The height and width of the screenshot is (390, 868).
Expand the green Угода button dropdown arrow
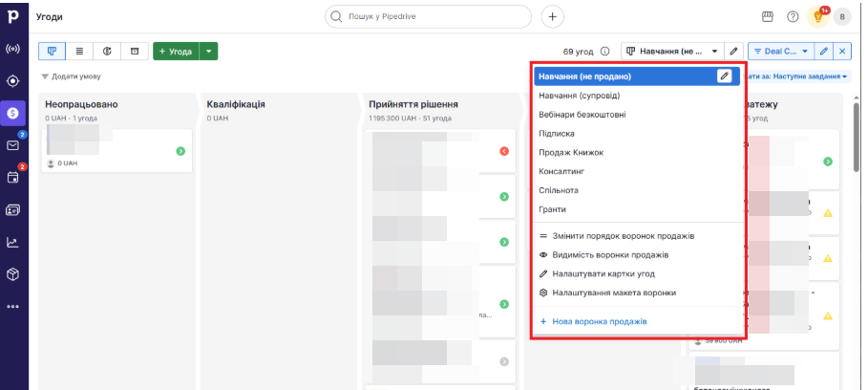pos(209,51)
